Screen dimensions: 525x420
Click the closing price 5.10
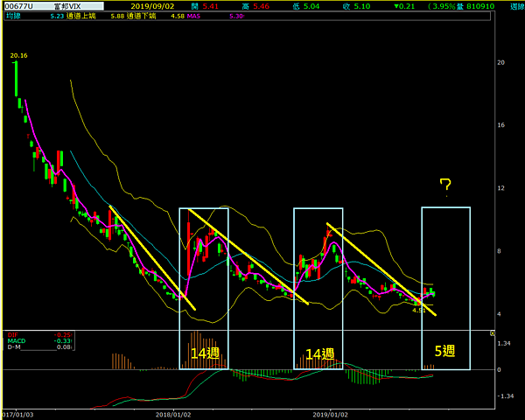(362, 6)
